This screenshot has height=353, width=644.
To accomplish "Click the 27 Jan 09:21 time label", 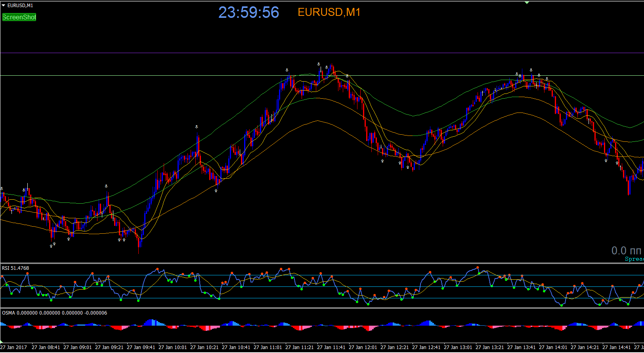I will 109,347.
